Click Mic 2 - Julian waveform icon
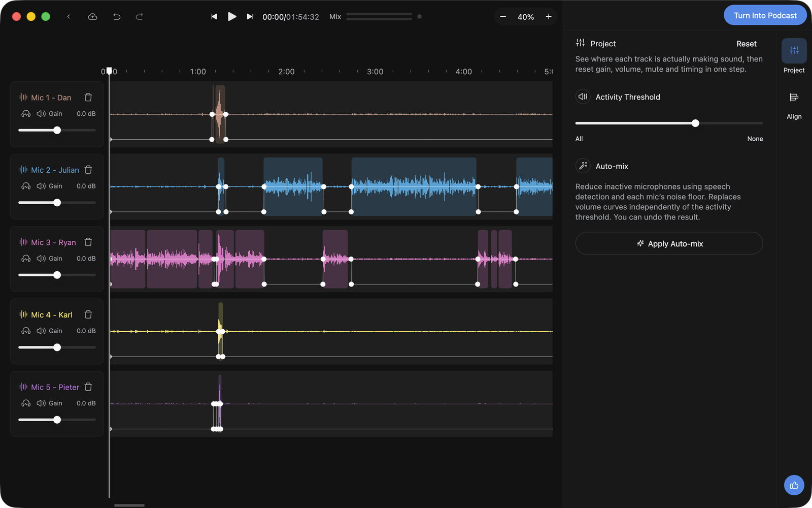The image size is (812, 508). click(23, 170)
